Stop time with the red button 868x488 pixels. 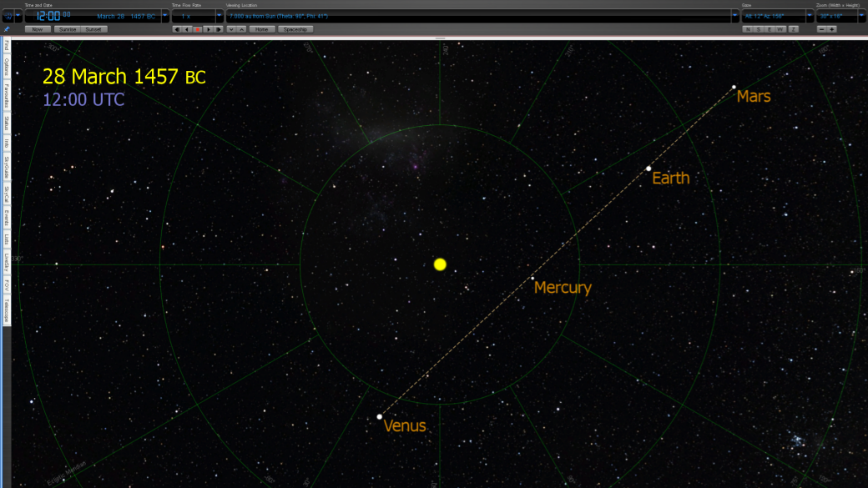(198, 29)
